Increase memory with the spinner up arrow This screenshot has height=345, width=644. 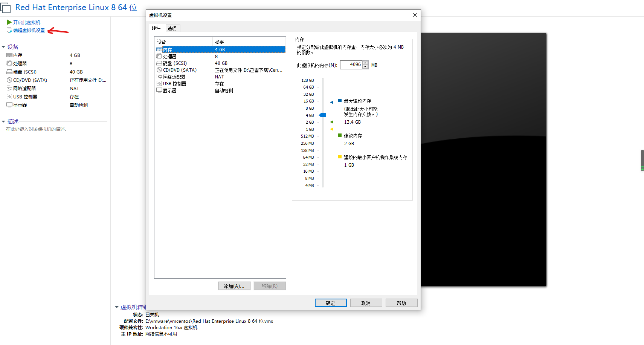pos(365,63)
